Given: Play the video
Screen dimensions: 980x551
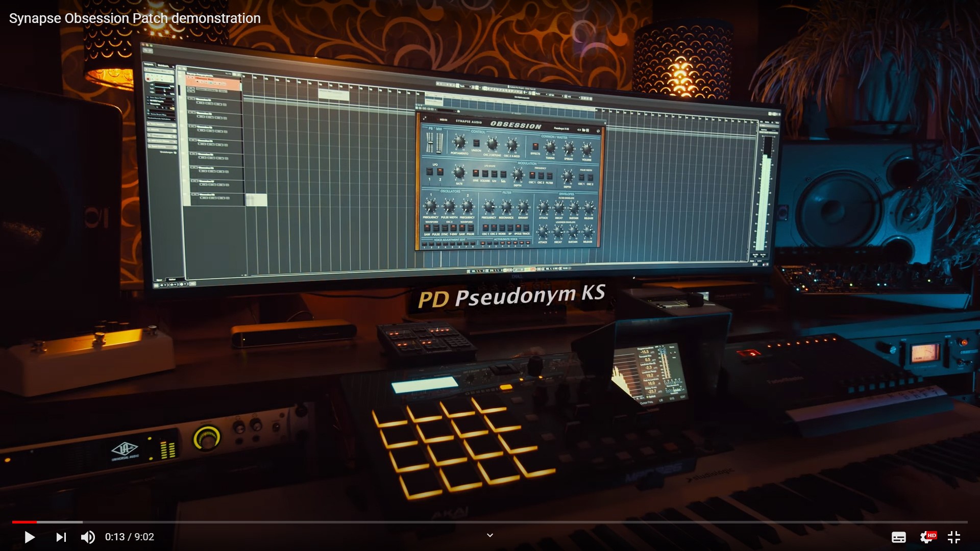Looking at the screenshot, I should [x=30, y=537].
